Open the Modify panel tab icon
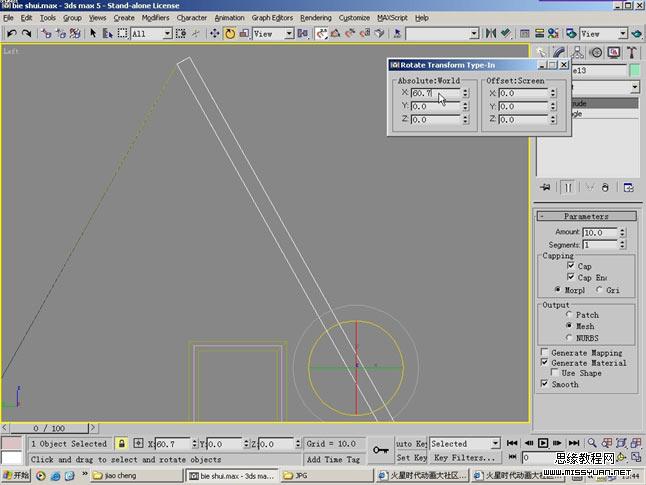 coord(559,52)
